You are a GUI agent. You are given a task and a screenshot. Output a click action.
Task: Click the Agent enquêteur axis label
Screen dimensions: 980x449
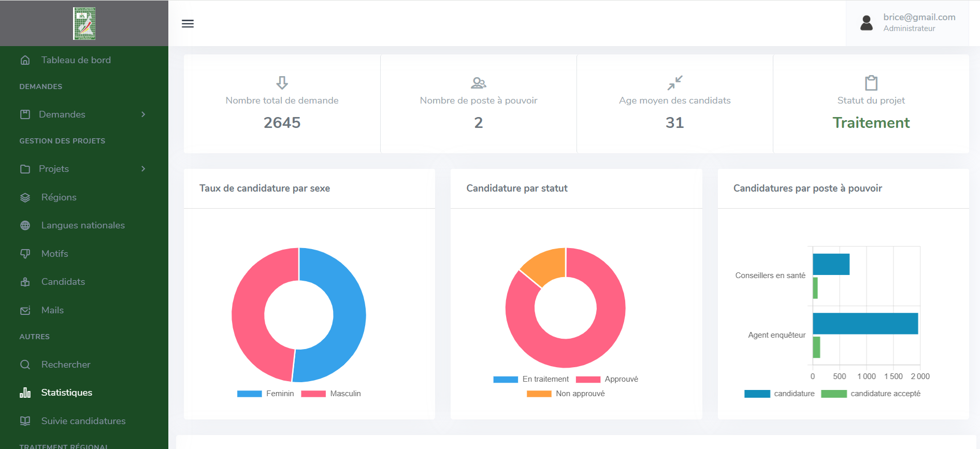[x=776, y=335]
